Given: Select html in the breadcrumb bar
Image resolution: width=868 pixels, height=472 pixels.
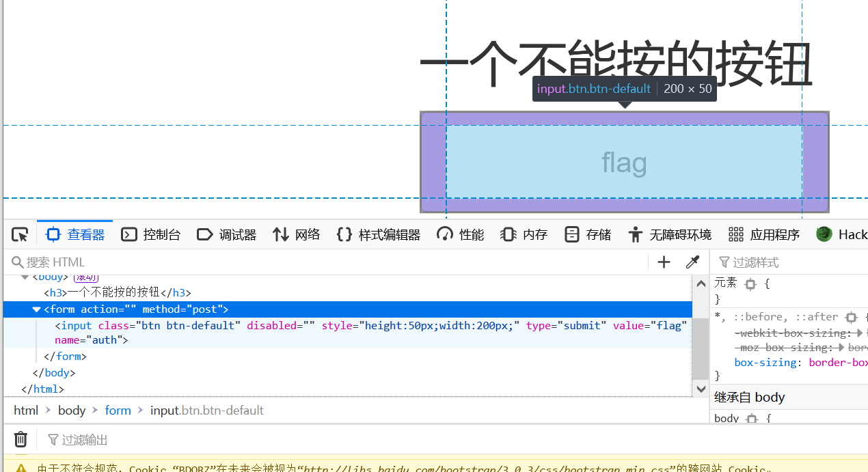Looking at the screenshot, I should 25,410.
